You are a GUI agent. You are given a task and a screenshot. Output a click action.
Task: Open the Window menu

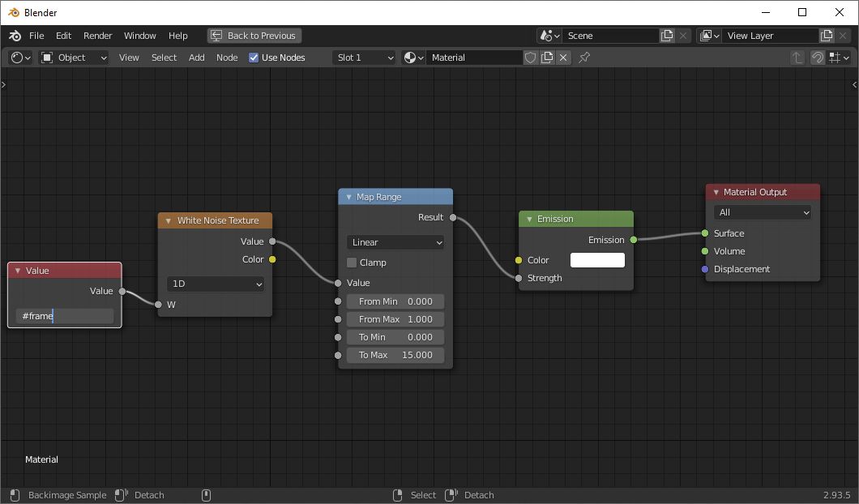pyautogui.click(x=139, y=36)
